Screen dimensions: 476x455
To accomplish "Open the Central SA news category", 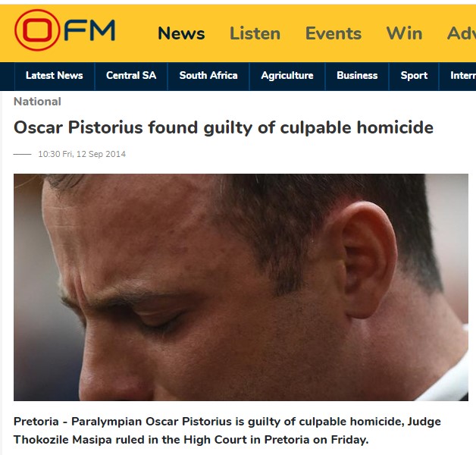I will pyautogui.click(x=131, y=75).
